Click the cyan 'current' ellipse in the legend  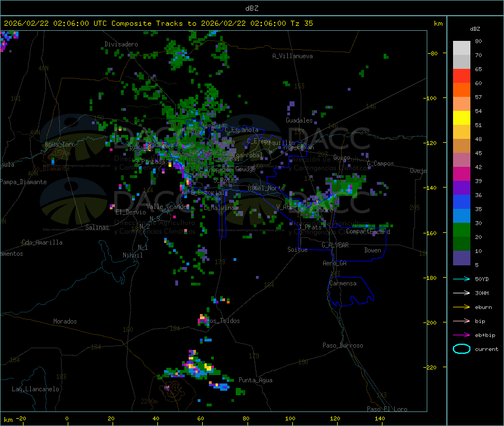461,349
